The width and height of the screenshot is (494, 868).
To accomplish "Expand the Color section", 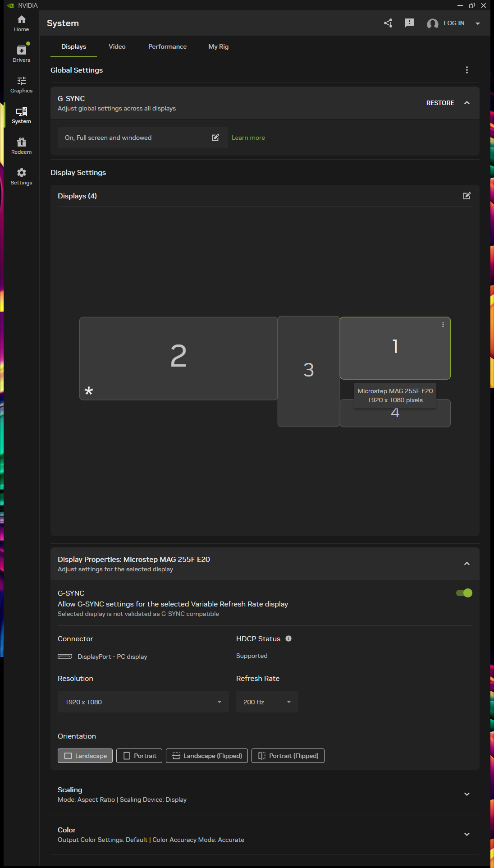I will (467, 834).
